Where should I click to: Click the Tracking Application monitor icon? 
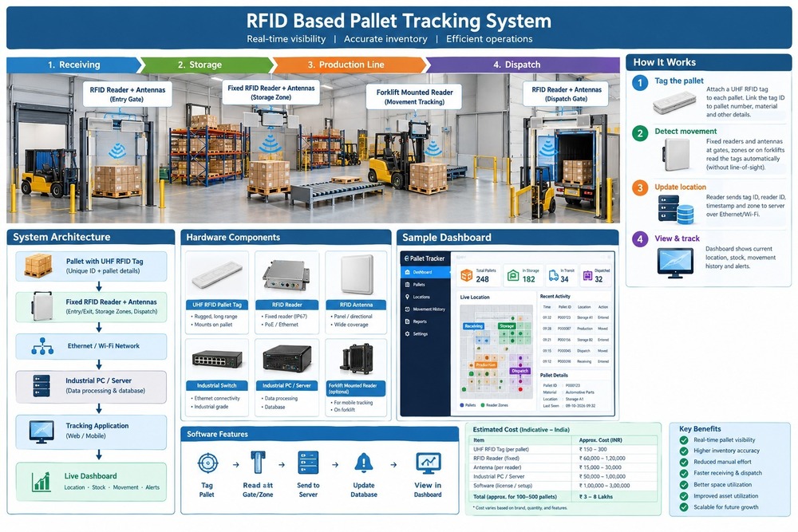pos(41,432)
